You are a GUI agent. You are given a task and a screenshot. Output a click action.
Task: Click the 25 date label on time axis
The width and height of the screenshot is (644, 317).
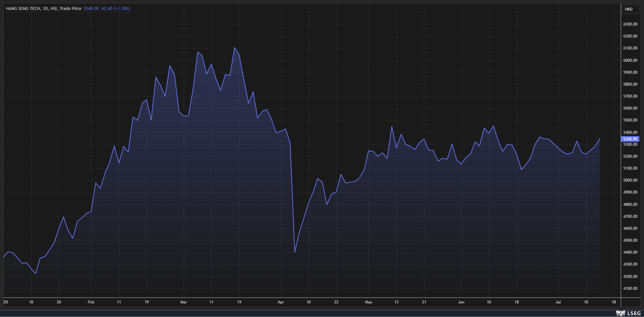pos(6,302)
